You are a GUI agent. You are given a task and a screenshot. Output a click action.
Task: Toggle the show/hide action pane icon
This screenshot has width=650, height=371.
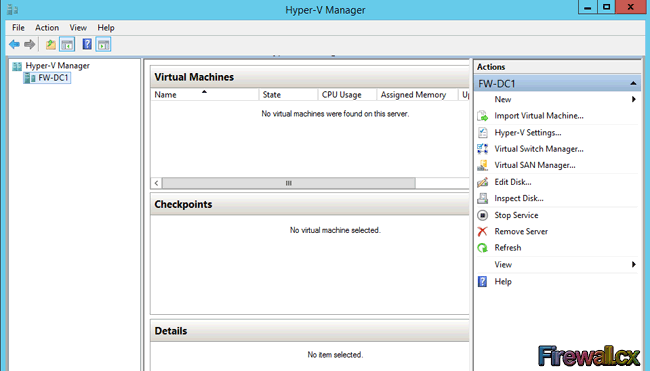click(x=103, y=44)
